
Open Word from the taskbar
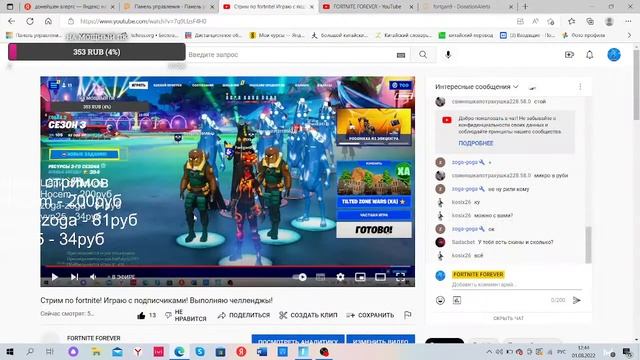[x=262, y=351]
